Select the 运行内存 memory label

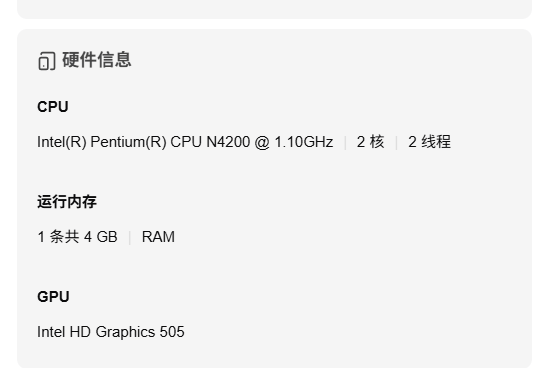(x=67, y=202)
